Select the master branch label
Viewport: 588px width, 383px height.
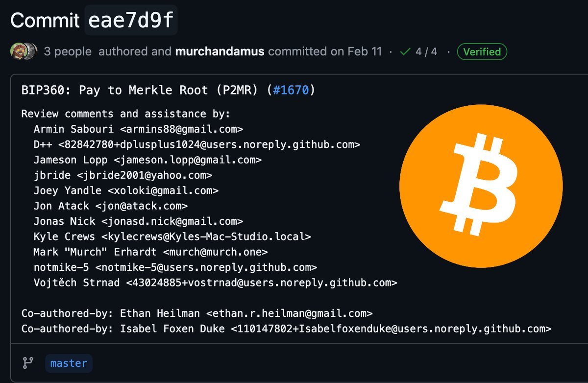69,363
